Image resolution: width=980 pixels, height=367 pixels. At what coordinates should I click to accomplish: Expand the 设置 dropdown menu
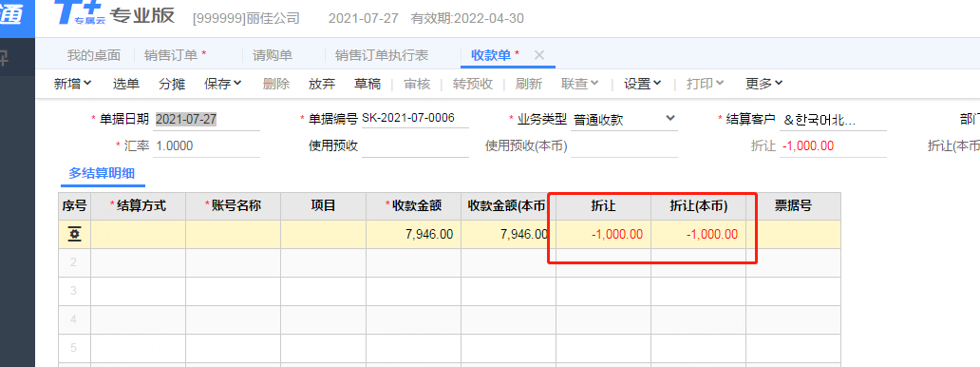[x=643, y=84]
